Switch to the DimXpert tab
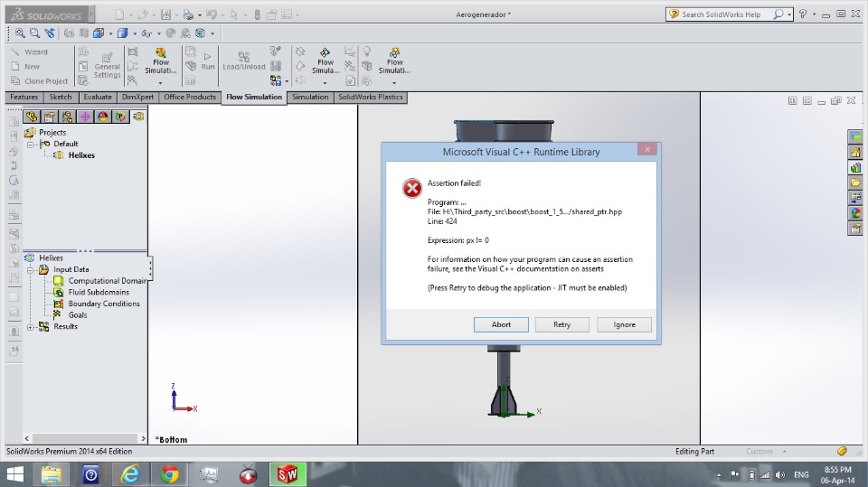 (x=137, y=97)
